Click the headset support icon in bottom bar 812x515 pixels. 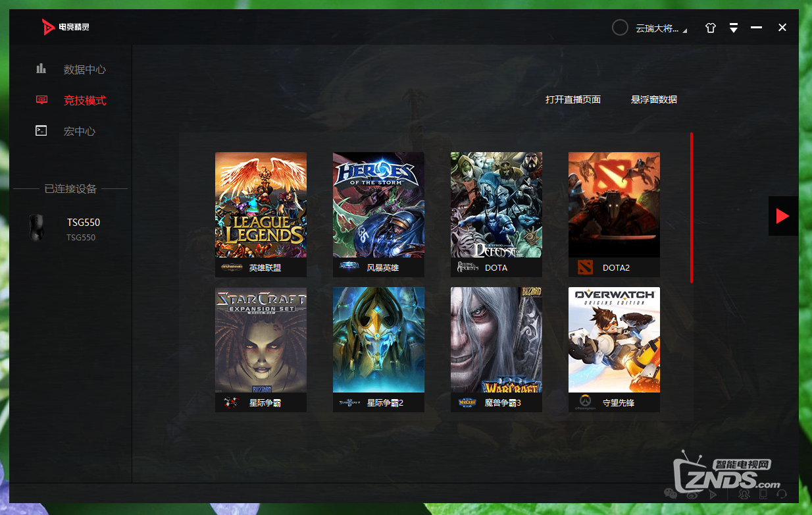(782, 493)
